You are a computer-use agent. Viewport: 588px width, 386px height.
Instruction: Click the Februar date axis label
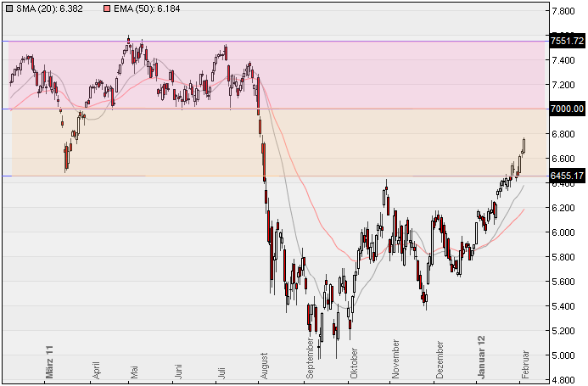tap(525, 364)
